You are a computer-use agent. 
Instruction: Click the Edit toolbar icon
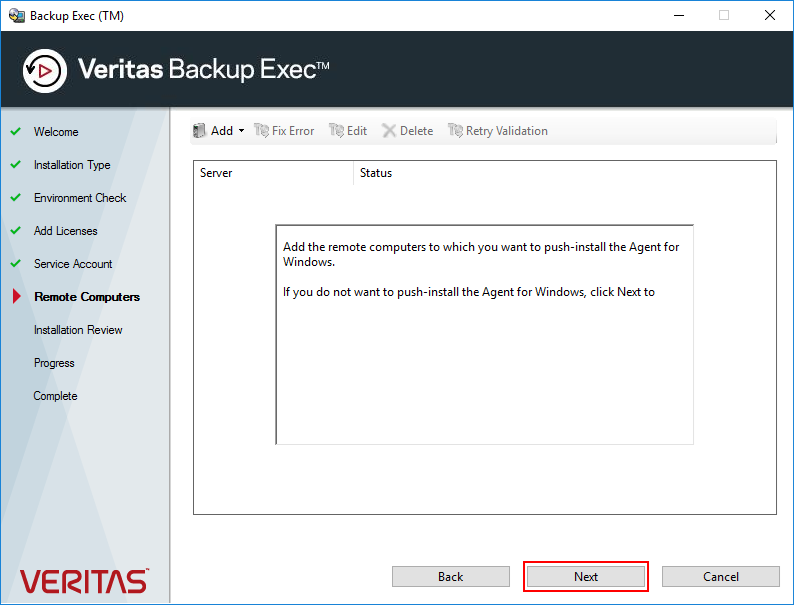[x=336, y=131]
